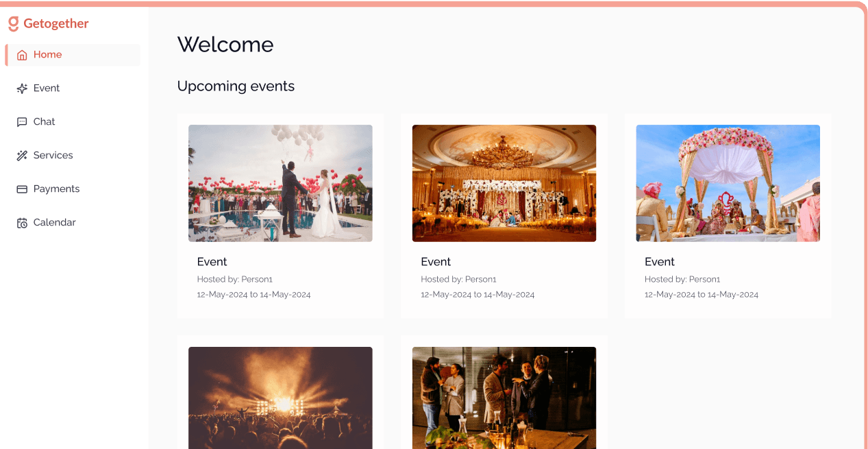This screenshot has width=868, height=449.
Task: Click the Home house icon
Action: click(22, 55)
